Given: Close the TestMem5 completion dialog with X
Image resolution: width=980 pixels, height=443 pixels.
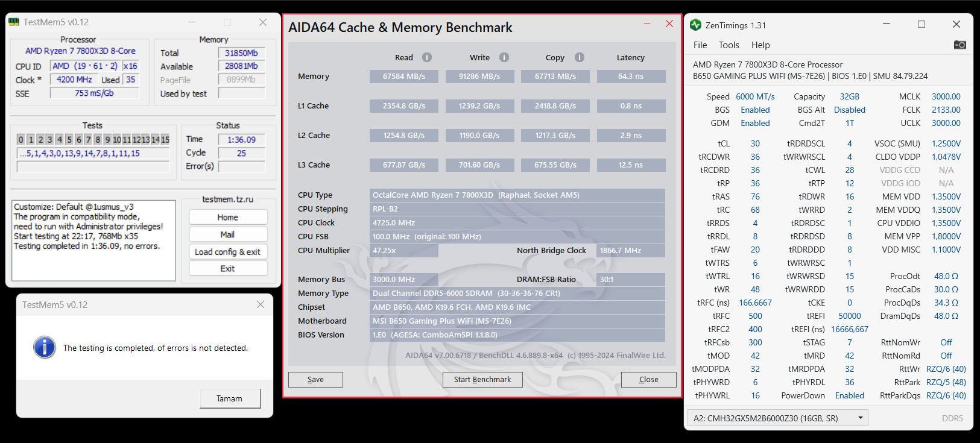Looking at the screenshot, I should pyautogui.click(x=261, y=304).
